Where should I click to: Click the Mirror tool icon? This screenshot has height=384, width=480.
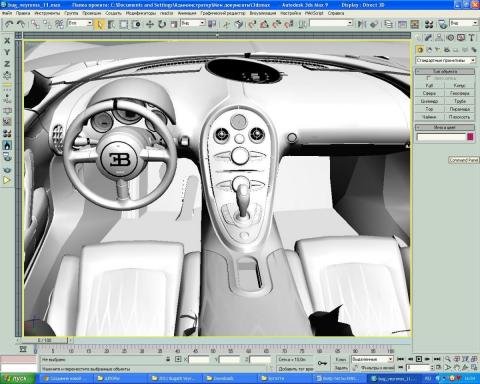pyautogui.click(x=361, y=24)
